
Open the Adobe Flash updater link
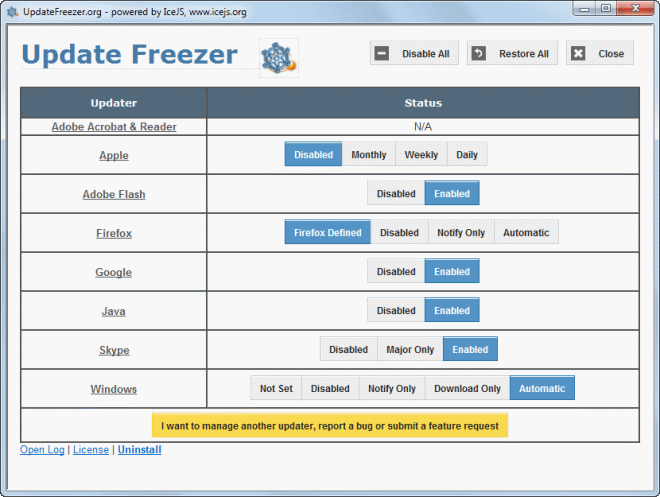114,194
